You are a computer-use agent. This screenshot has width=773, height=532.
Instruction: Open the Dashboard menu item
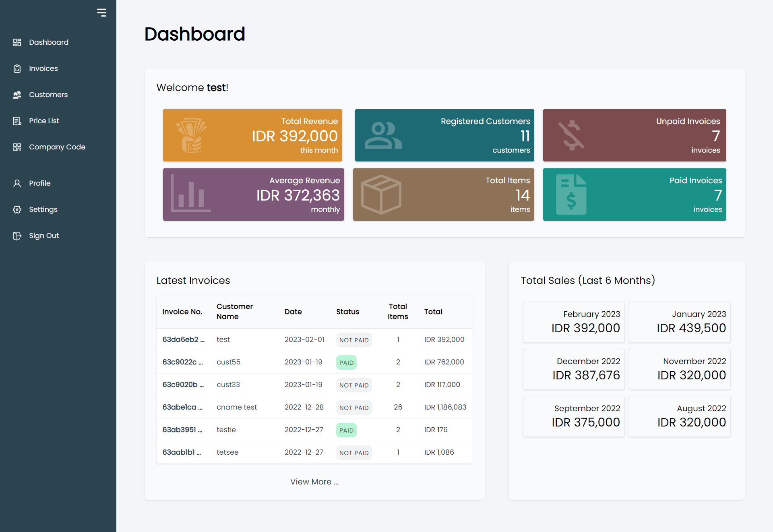pyautogui.click(x=48, y=42)
